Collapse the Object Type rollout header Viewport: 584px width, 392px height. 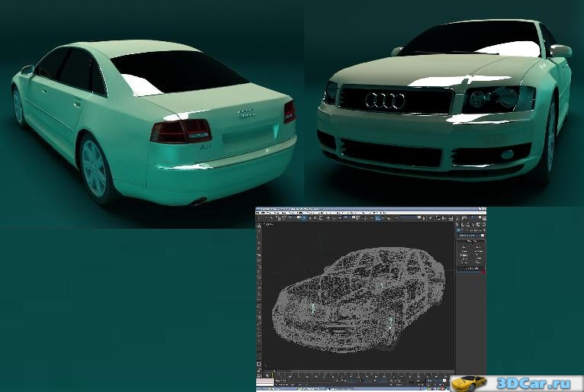point(471,241)
